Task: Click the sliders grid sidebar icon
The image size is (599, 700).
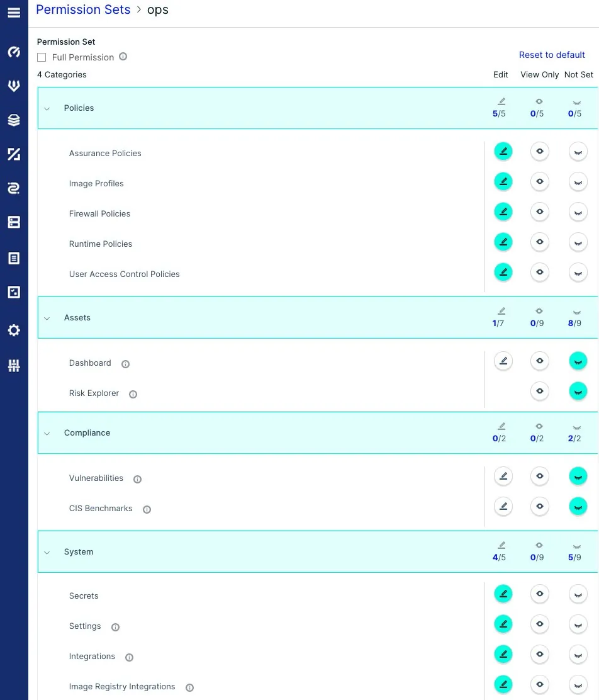Action: pos(14,366)
